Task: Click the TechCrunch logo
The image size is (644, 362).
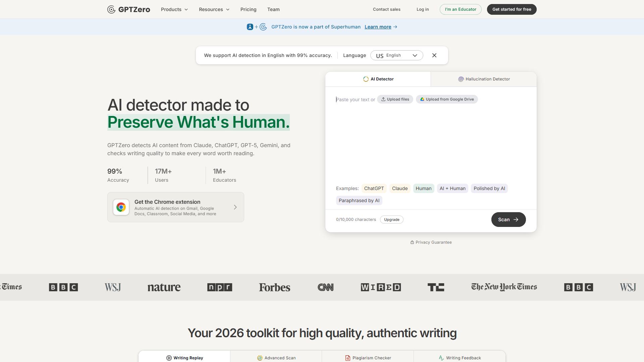Action: click(436, 287)
